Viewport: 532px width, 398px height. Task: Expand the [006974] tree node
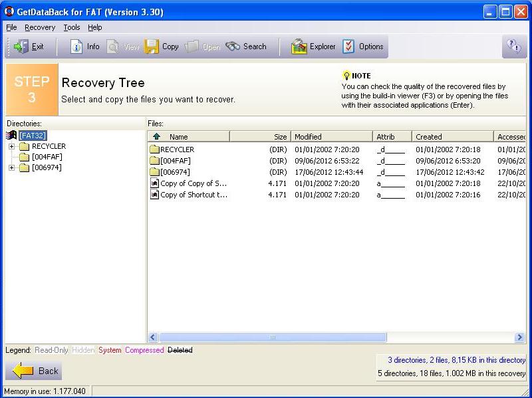(x=12, y=168)
